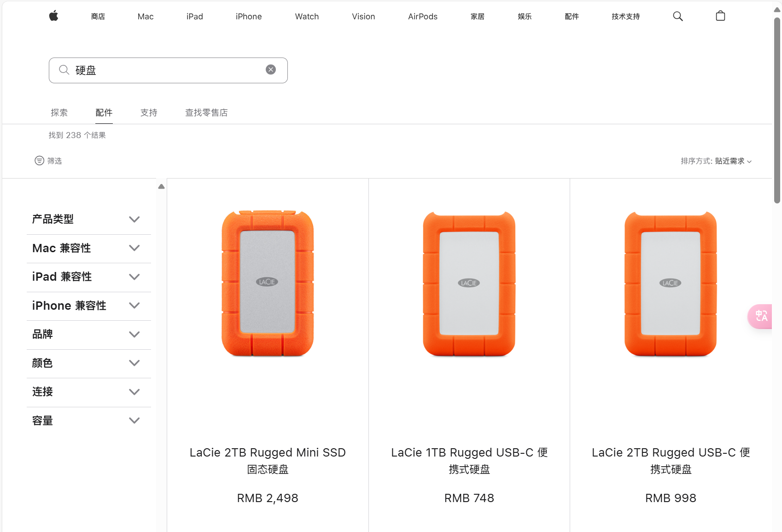
Task: Expand the 连接 filter
Action: 89,392
